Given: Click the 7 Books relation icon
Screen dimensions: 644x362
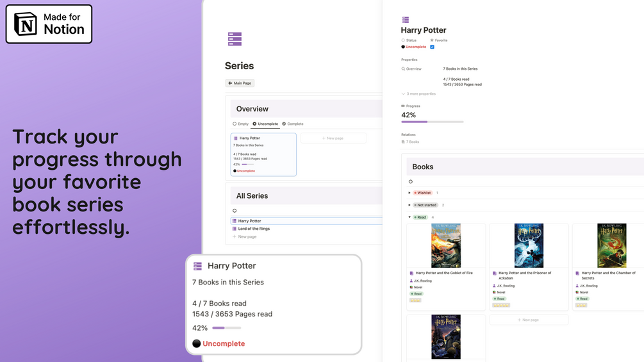Looking at the screenshot, I should coord(403,142).
